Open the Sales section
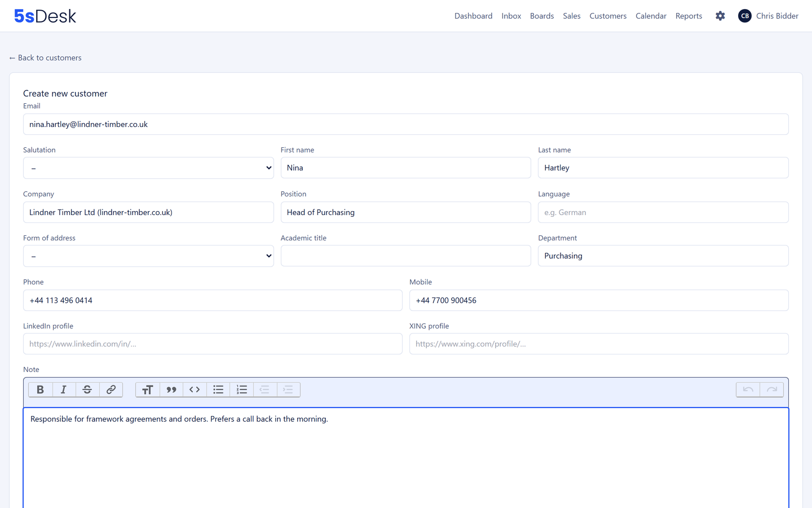 coord(572,16)
